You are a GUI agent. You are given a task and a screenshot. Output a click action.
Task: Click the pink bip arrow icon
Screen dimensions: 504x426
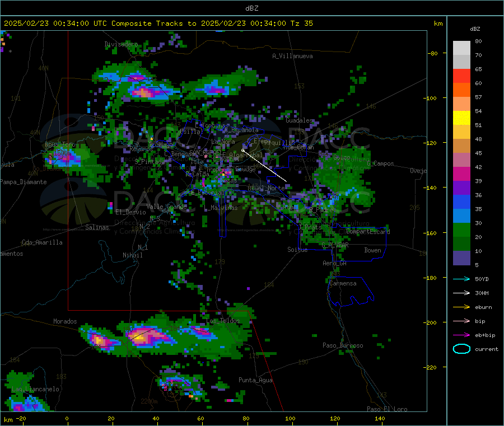[461, 321]
